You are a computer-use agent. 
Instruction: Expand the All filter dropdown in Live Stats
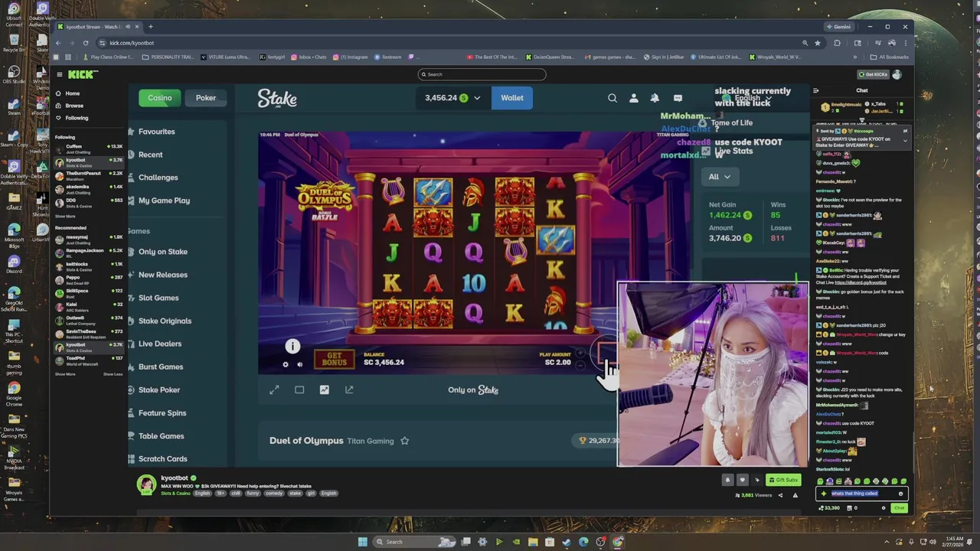[x=719, y=177]
